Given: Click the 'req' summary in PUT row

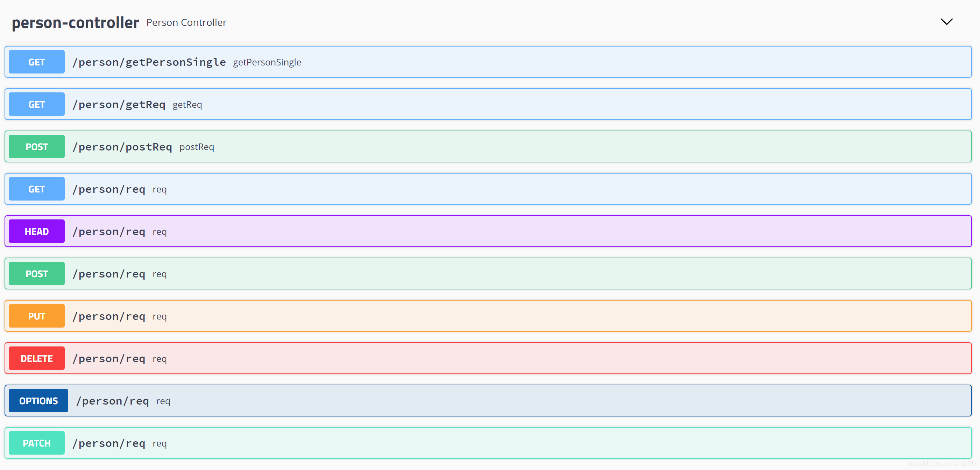Looking at the screenshot, I should tap(160, 316).
